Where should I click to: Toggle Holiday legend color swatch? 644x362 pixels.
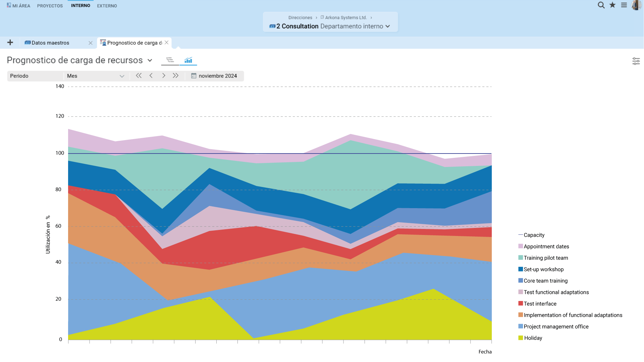click(x=521, y=338)
